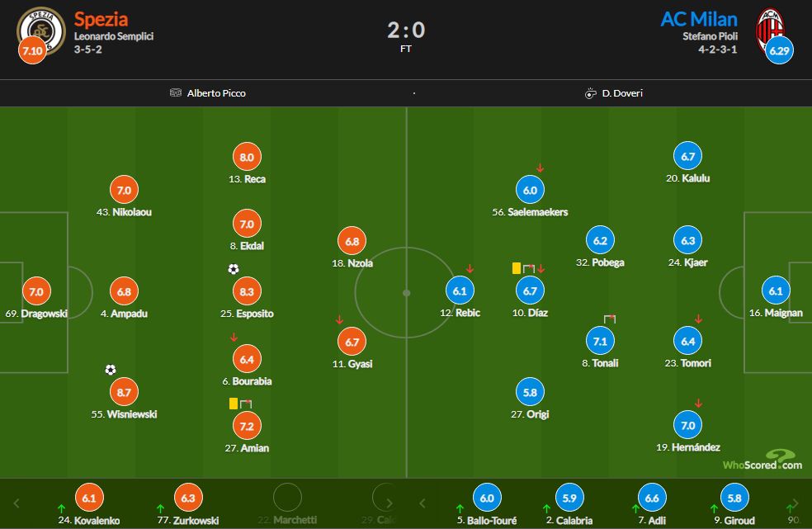Click the goal ball icon above Wisniewski

click(x=111, y=370)
